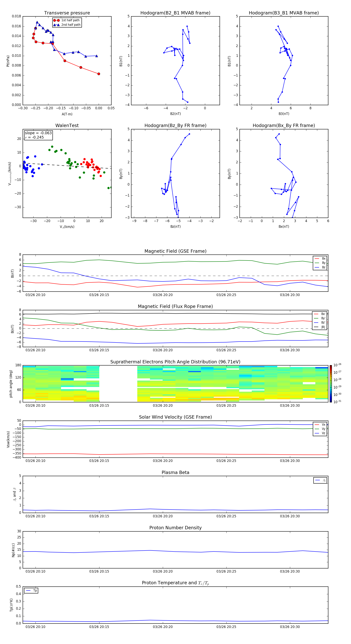Click the 'Magnetic Field (GSE Frame)' title

(x=175, y=251)
